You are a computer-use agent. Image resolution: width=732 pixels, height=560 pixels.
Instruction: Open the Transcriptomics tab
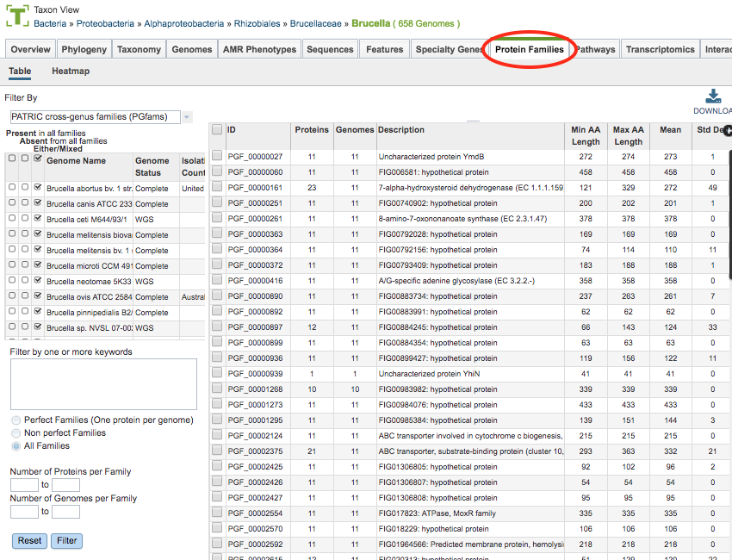tap(661, 49)
